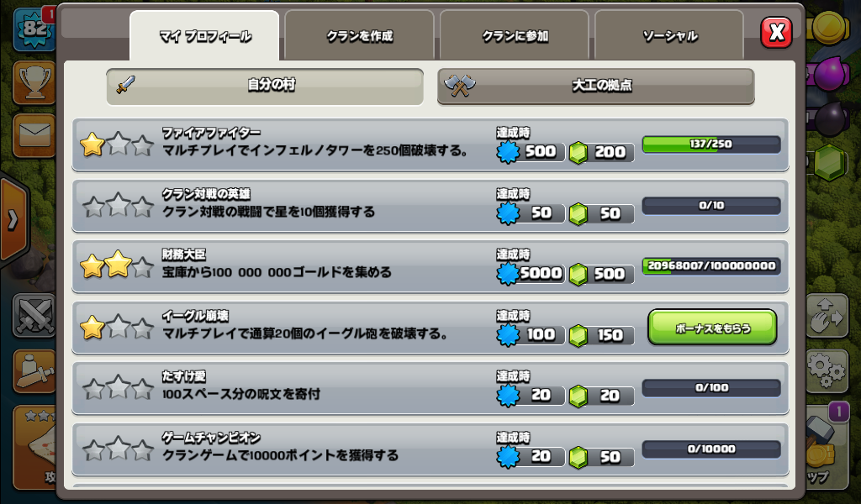861x504 pixels.
Task: Open the クランに参加 tab
Action: (x=515, y=36)
